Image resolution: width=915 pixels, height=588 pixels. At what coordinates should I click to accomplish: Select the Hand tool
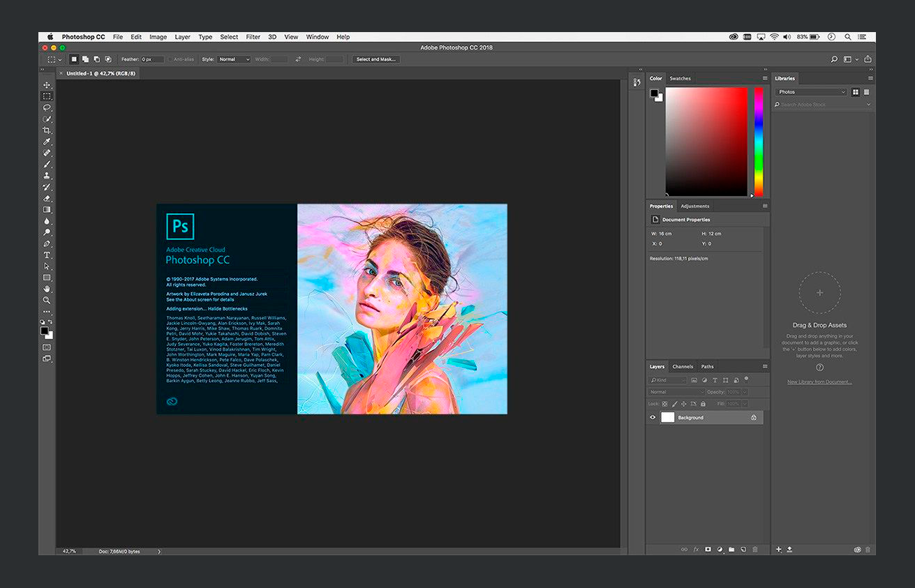point(47,289)
